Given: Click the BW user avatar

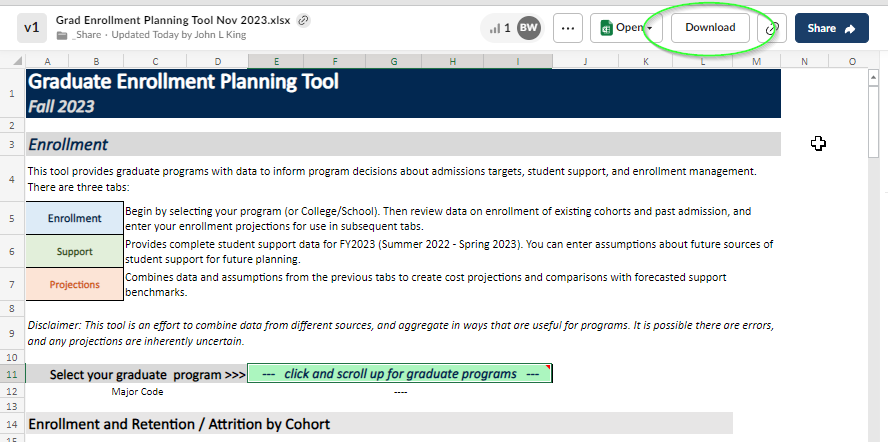Looking at the screenshot, I should point(529,28).
